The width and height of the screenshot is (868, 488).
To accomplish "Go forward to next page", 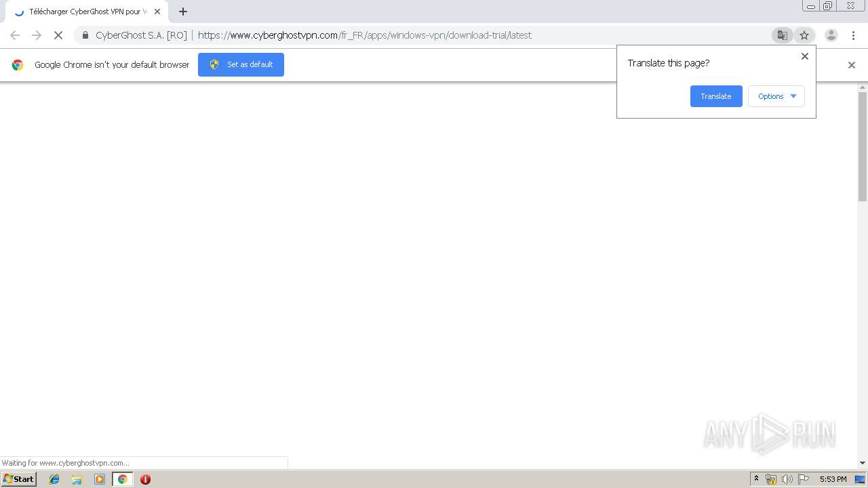I will [x=37, y=35].
